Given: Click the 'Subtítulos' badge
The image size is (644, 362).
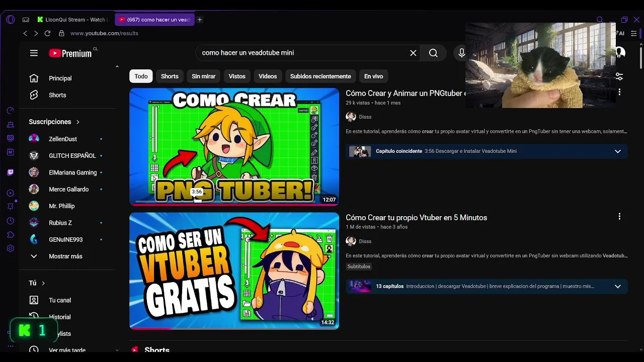Looking at the screenshot, I should point(359,266).
